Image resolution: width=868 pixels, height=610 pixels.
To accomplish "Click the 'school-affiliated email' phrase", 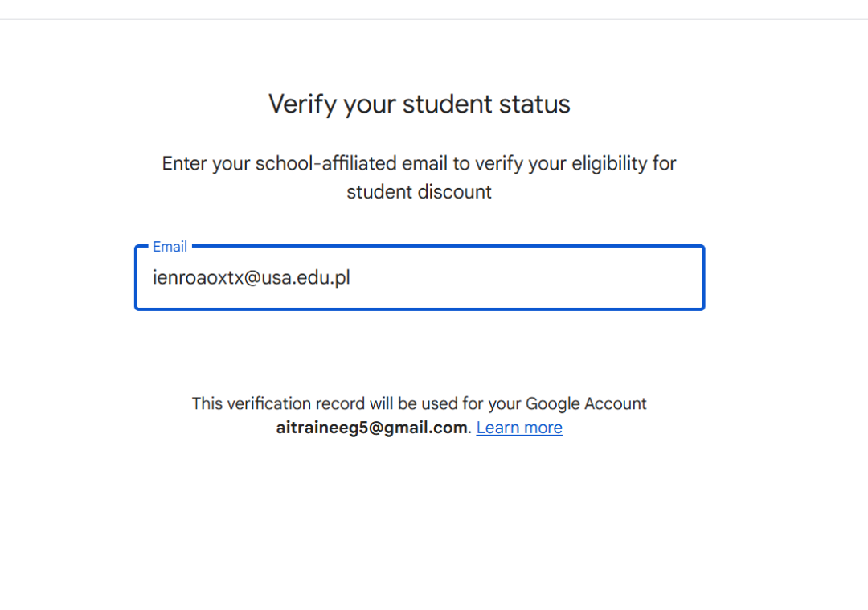I will [x=351, y=164].
